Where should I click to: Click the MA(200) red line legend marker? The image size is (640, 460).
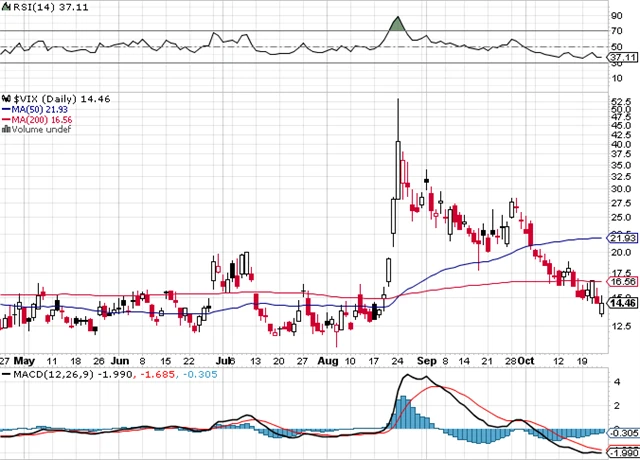4,121
